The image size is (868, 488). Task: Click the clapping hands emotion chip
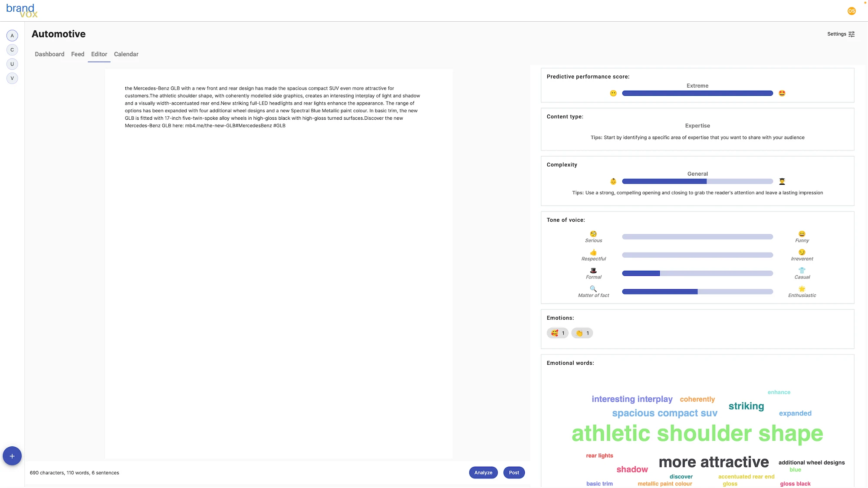[x=582, y=333]
